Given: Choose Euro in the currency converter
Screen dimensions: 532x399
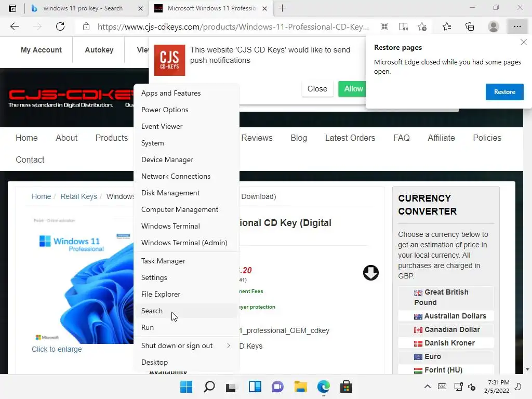Looking at the screenshot, I should pos(446,356).
